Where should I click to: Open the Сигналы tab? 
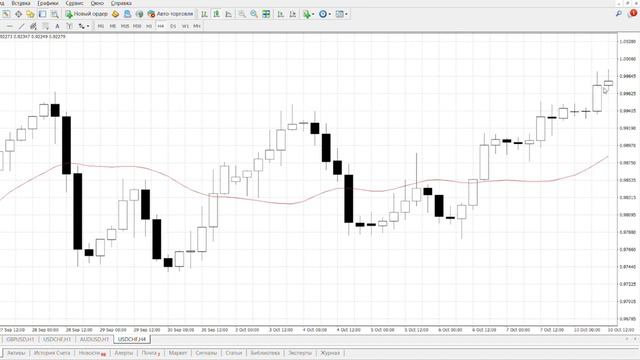pyautogui.click(x=206, y=353)
